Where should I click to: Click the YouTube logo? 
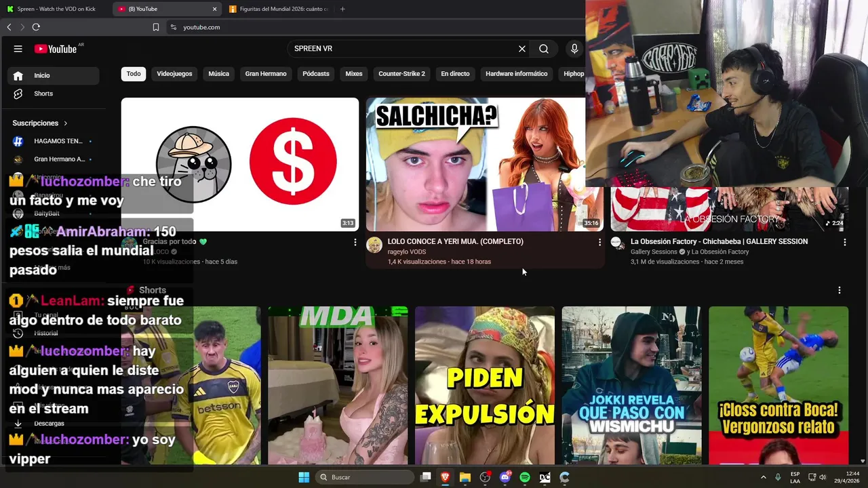coord(56,49)
